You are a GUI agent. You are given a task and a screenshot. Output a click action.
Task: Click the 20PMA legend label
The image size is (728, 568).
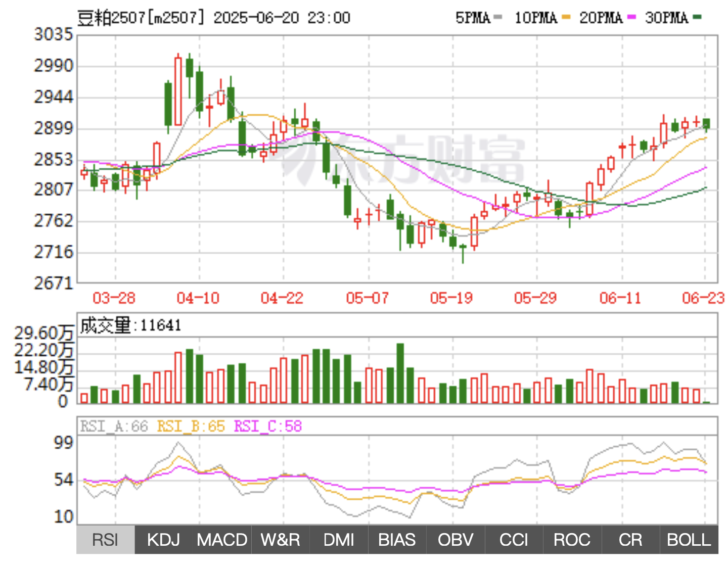(x=601, y=18)
